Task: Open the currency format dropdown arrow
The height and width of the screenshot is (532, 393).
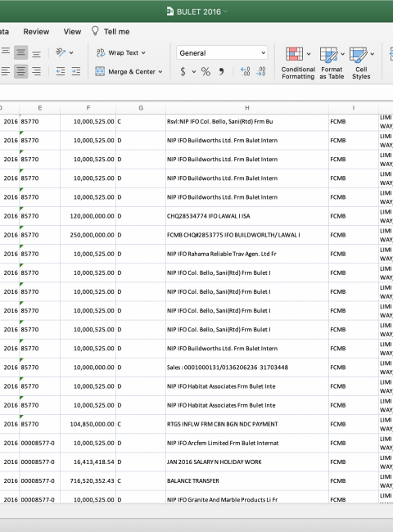Action: coord(194,71)
